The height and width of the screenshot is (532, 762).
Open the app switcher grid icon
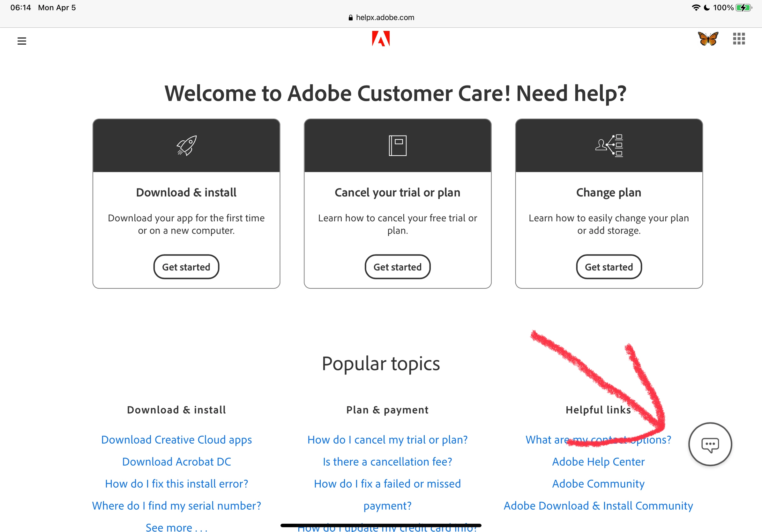coord(739,39)
